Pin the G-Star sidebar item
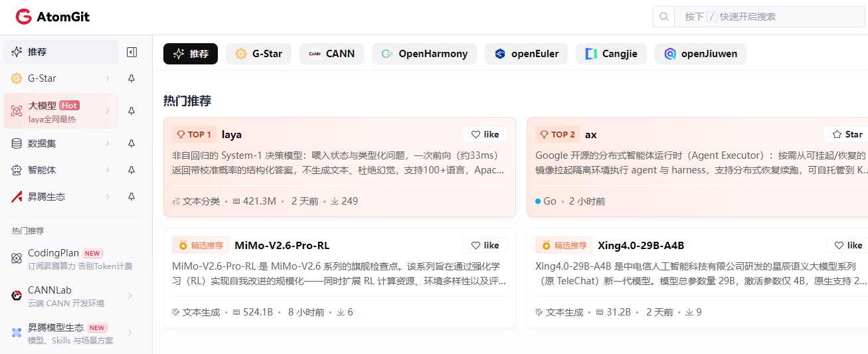 pos(131,78)
